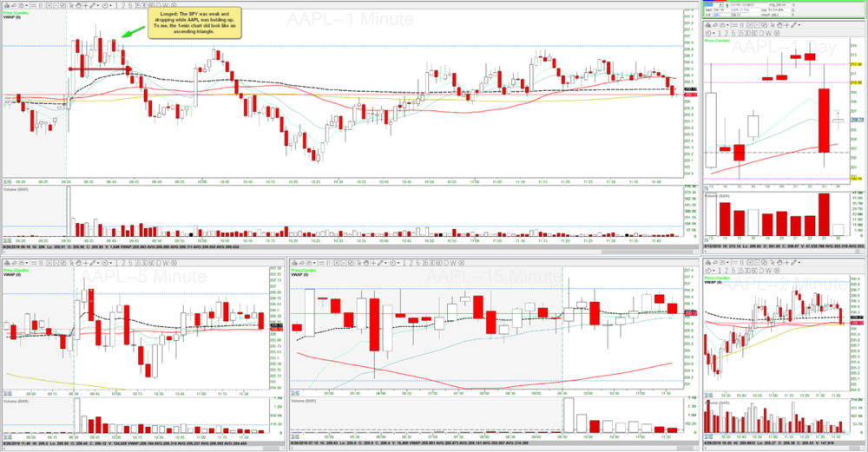Viewport: 868px width, 452px height.
Task: Select pencil drawing tool in 1 Minute chart
Action: click(x=92, y=5)
